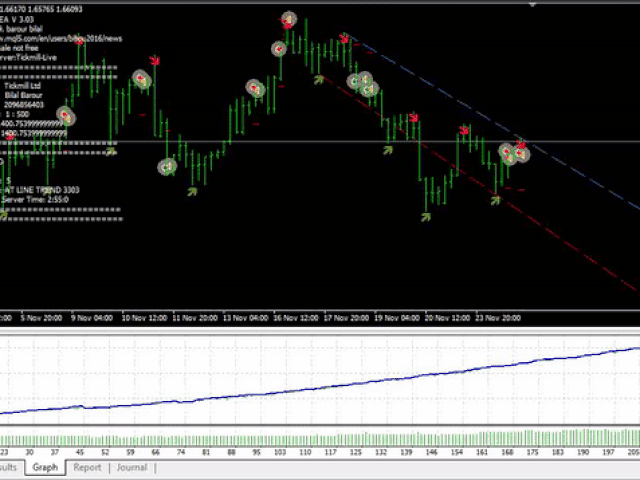The height and width of the screenshot is (480, 640).
Task: Select the green arrow beneath the 23 Nov low
Action: [495, 200]
